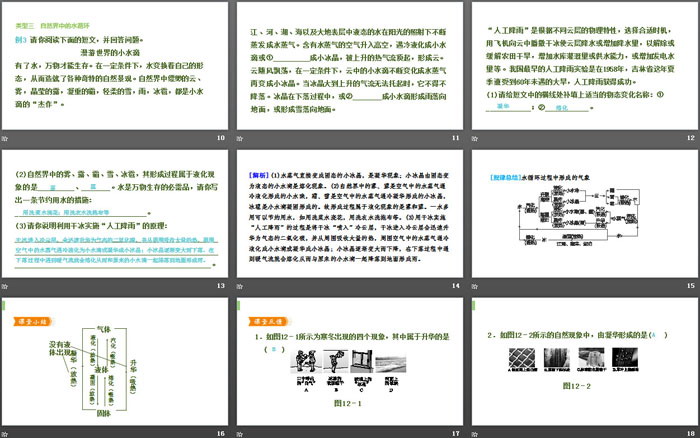Click slide number label "16"
700x438 pixels.
(221, 434)
